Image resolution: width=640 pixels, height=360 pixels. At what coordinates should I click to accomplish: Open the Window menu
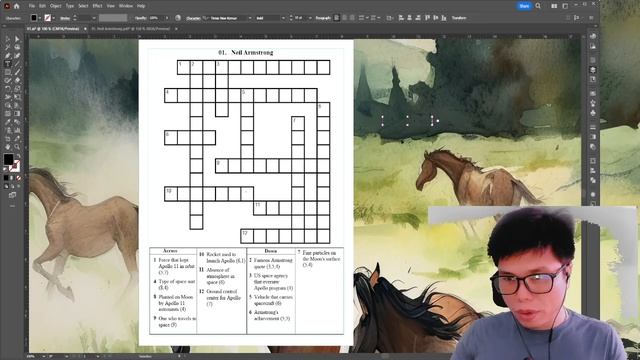[126, 6]
